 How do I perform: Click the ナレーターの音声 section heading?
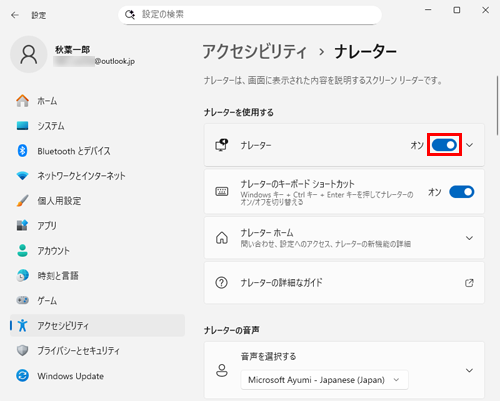[232, 330]
